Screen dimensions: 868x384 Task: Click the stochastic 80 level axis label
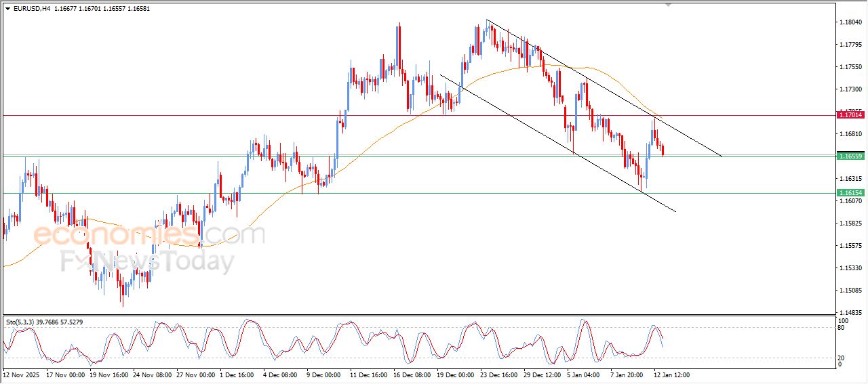click(x=842, y=328)
